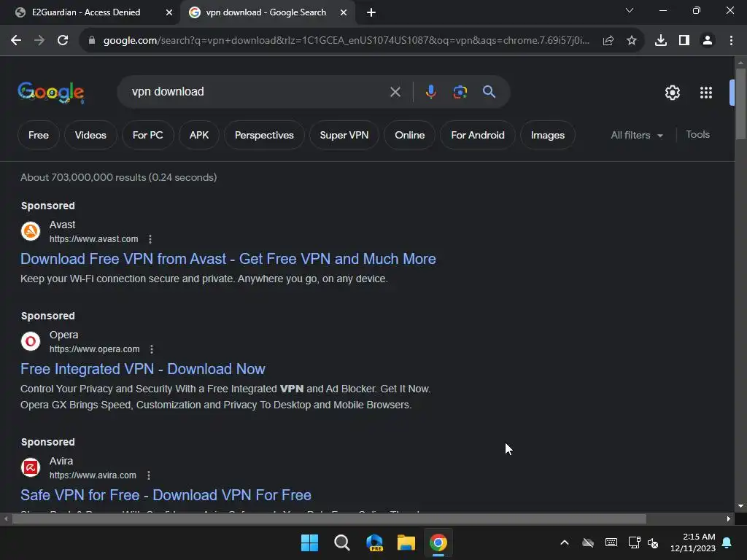Open the Tools button
The height and width of the screenshot is (560, 747).
tap(697, 135)
